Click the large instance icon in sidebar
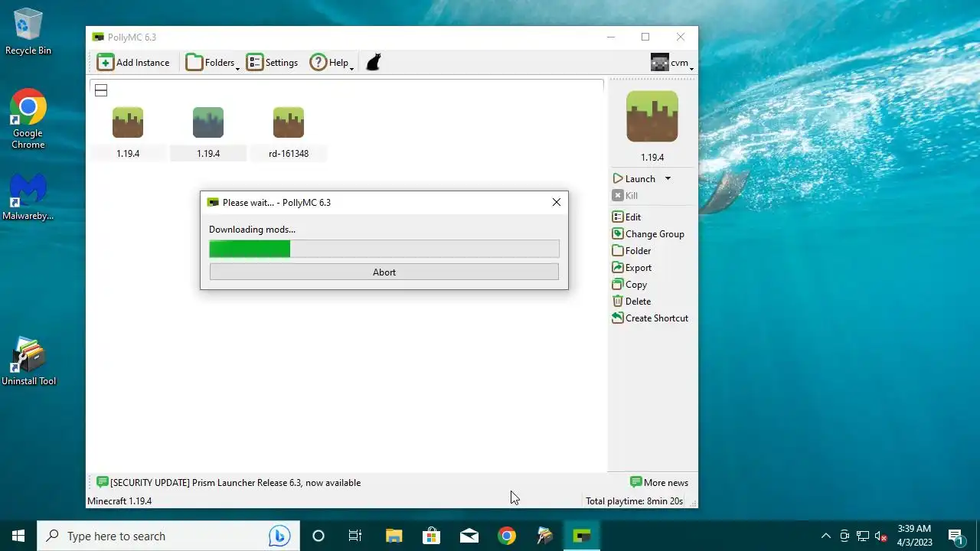Screen dimensions: 980x551 click(652, 116)
